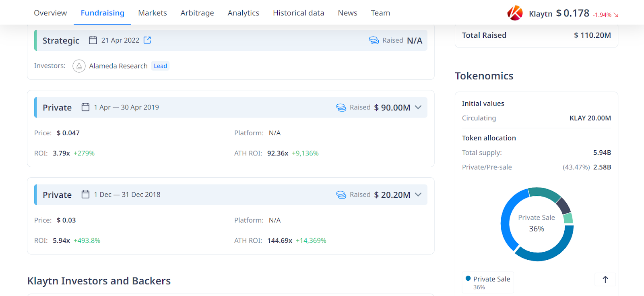This screenshot has width=644, height=296.
Task: Collapse the December 2018 Private round chevron
Action: (x=418, y=195)
